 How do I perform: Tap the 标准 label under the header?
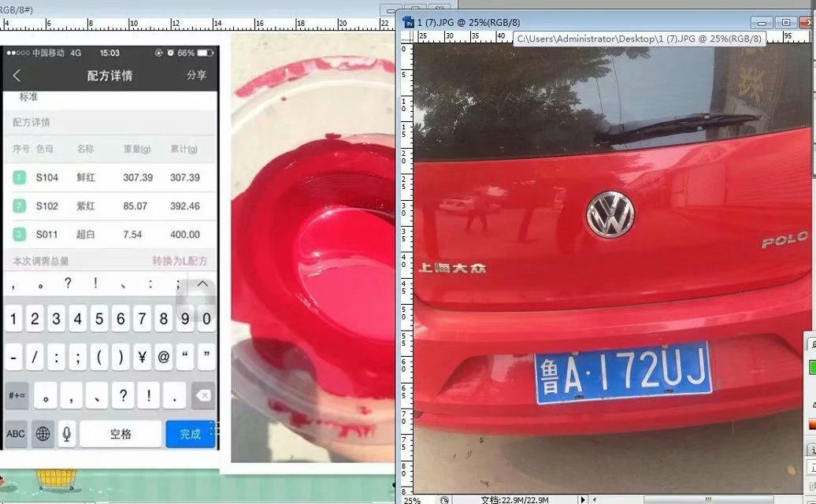click(x=28, y=97)
